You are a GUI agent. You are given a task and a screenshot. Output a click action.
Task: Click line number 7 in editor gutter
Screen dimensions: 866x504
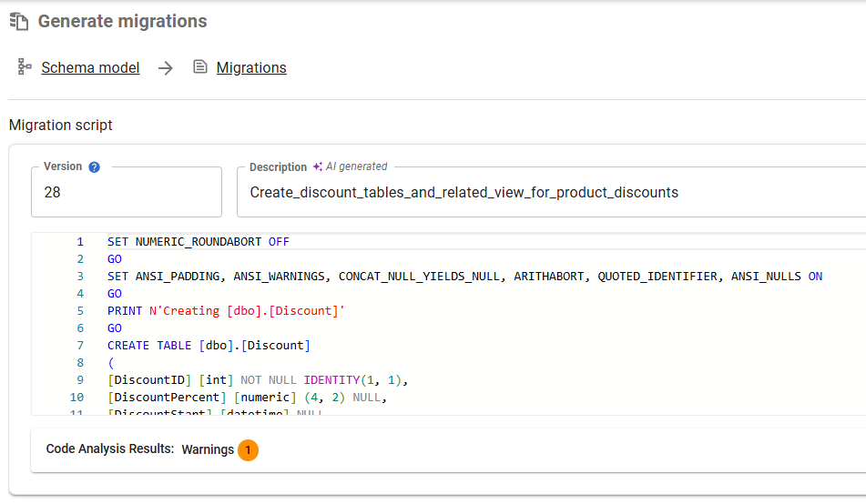80,346
